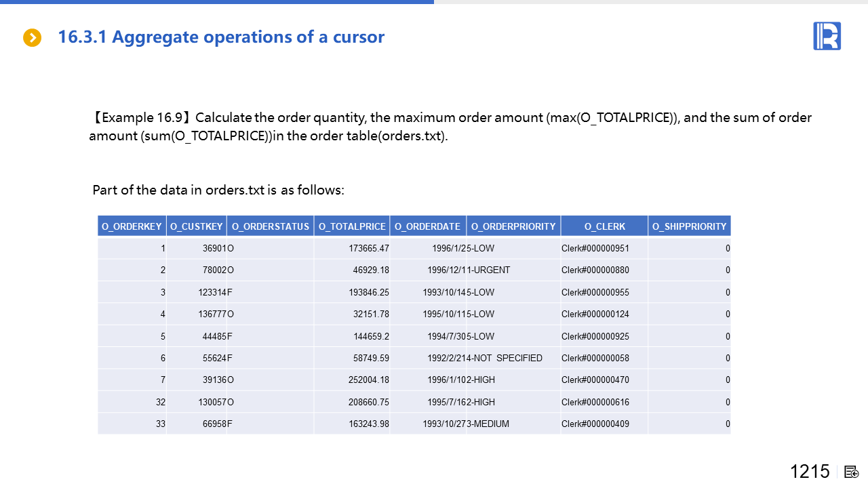
Task: Click the blue slide progress bar at top
Action: click(217, 2)
